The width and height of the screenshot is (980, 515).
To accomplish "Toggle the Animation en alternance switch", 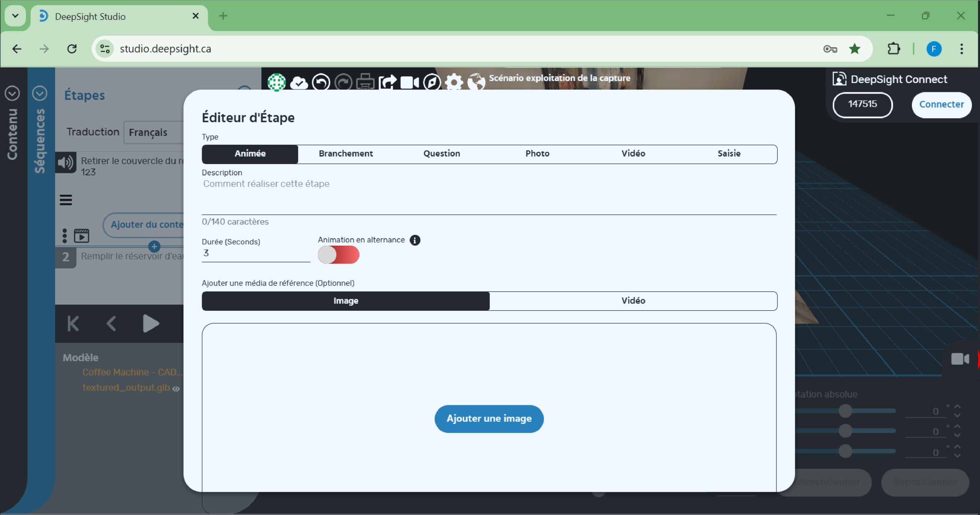I will pyautogui.click(x=338, y=255).
